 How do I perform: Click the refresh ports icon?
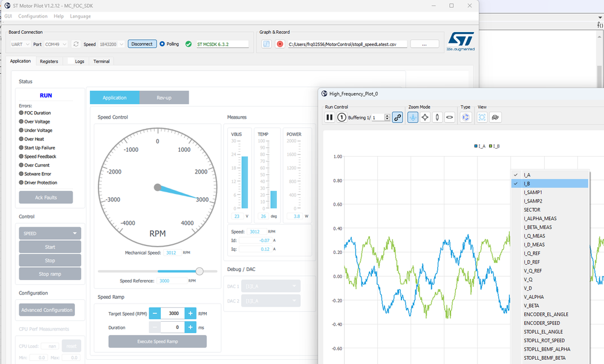pos(76,44)
